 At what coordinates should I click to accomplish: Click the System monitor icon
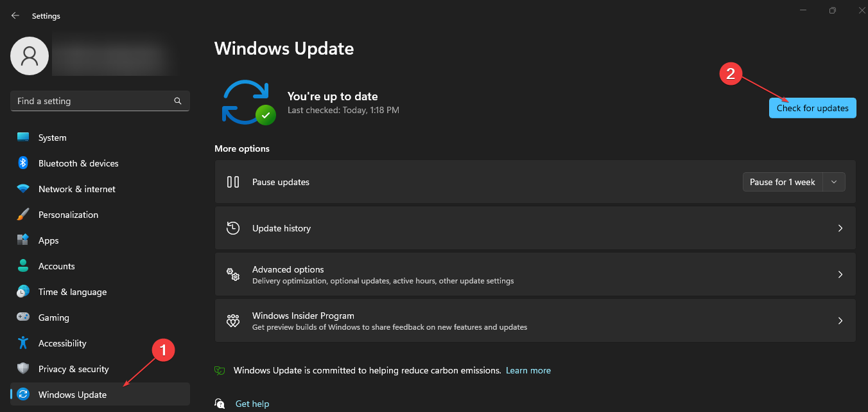[x=23, y=138]
